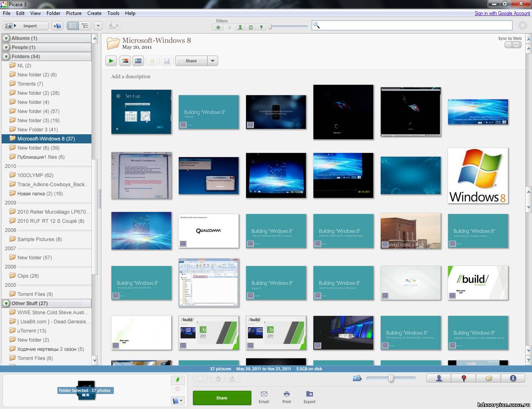Open the Edit menu

(x=20, y=13)
